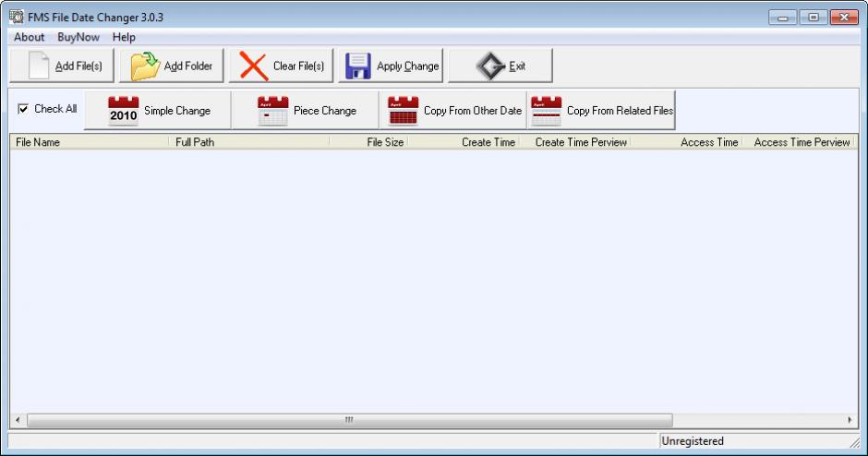This screenshot has width=868, height=456.
Task: Open the About menu
Action: point(29,37)
